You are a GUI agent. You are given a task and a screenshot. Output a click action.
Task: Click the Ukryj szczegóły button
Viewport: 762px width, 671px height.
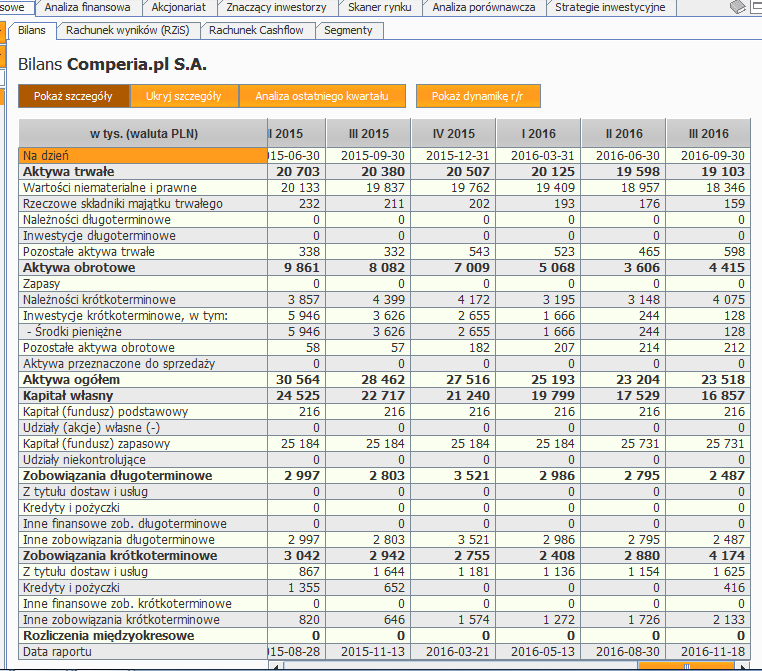click(x=184, y=96)
